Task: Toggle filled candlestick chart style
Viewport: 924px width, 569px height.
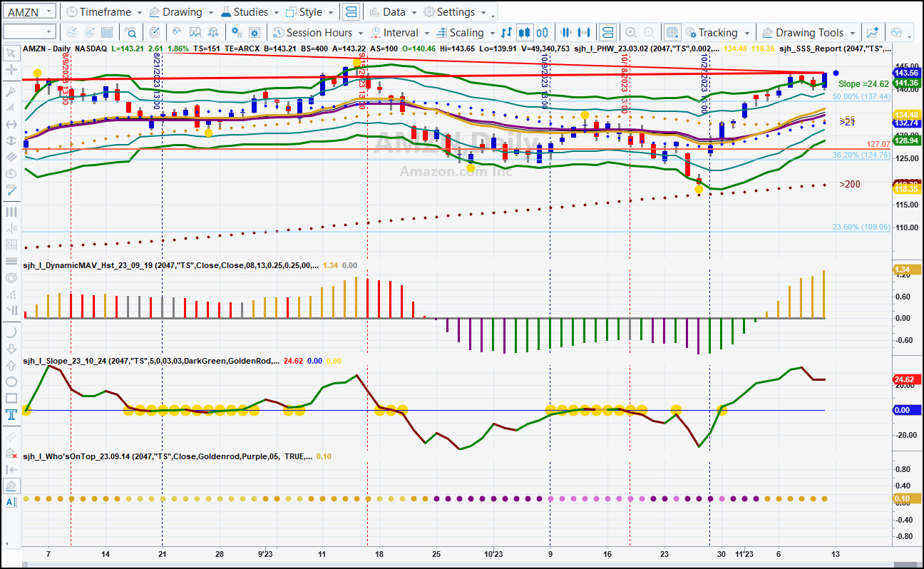Action: 525,32
